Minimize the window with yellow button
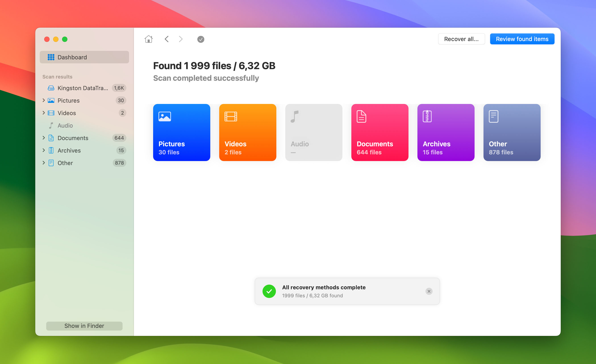The height and width of the screenshot is (364, 596). coord(56,39)
